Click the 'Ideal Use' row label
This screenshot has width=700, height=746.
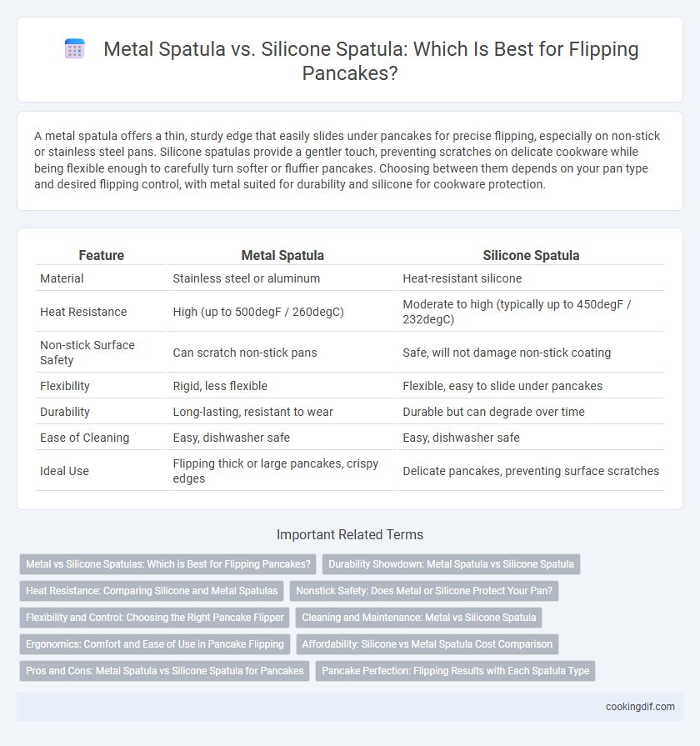pyautogui.click(x=65, y=471)
